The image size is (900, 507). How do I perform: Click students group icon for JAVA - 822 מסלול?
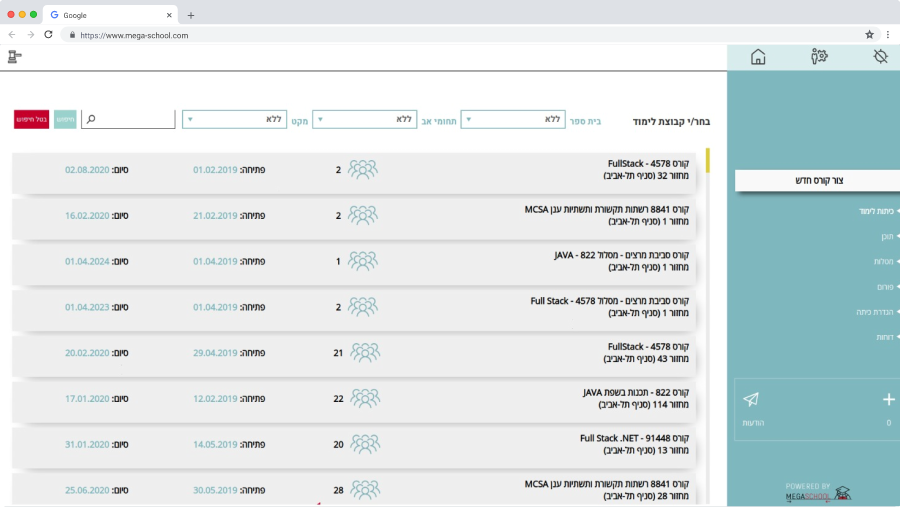point(363,261)
